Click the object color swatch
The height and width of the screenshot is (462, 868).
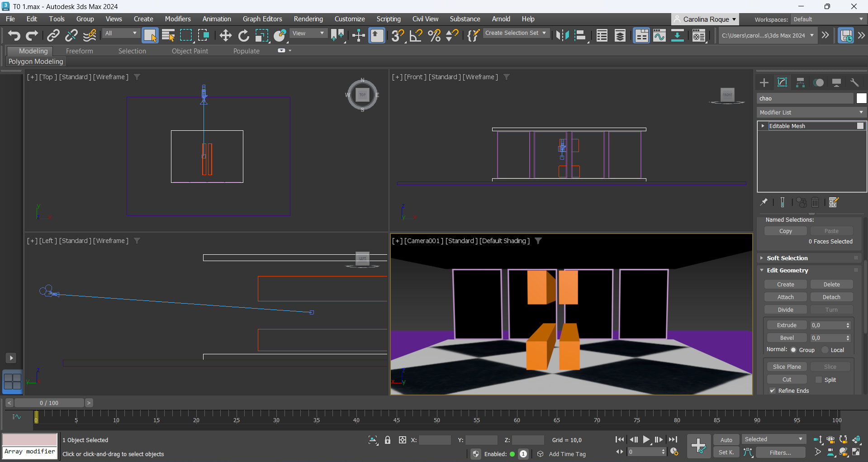tap(861, 98)
